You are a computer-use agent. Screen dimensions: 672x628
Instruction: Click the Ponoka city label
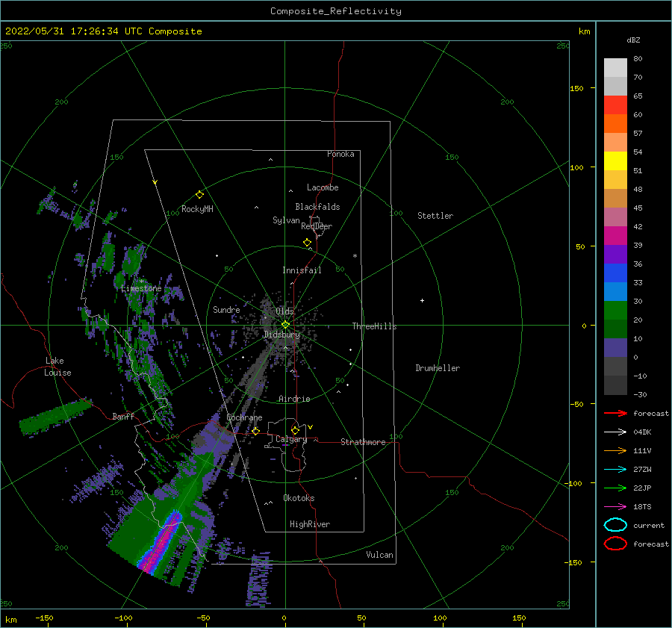tap(340, 154)
